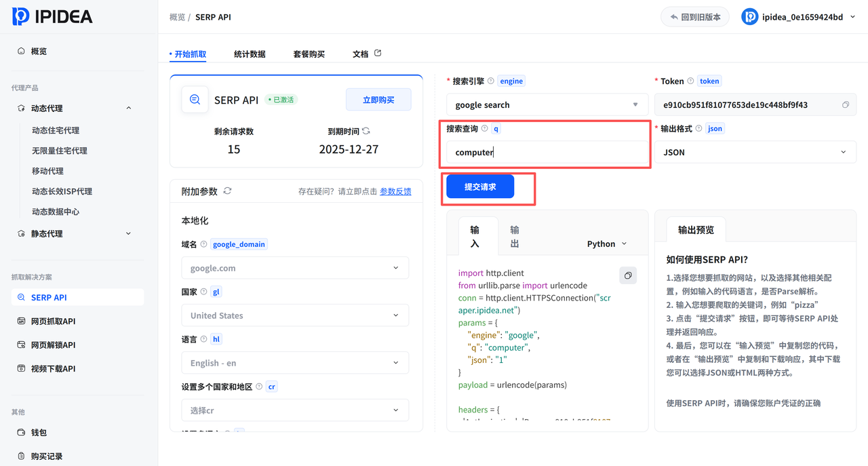The width and height of the screenshot is (868, 466).
Task: Click the external link icon beside 文档
Action: click(x=378, y=53)
